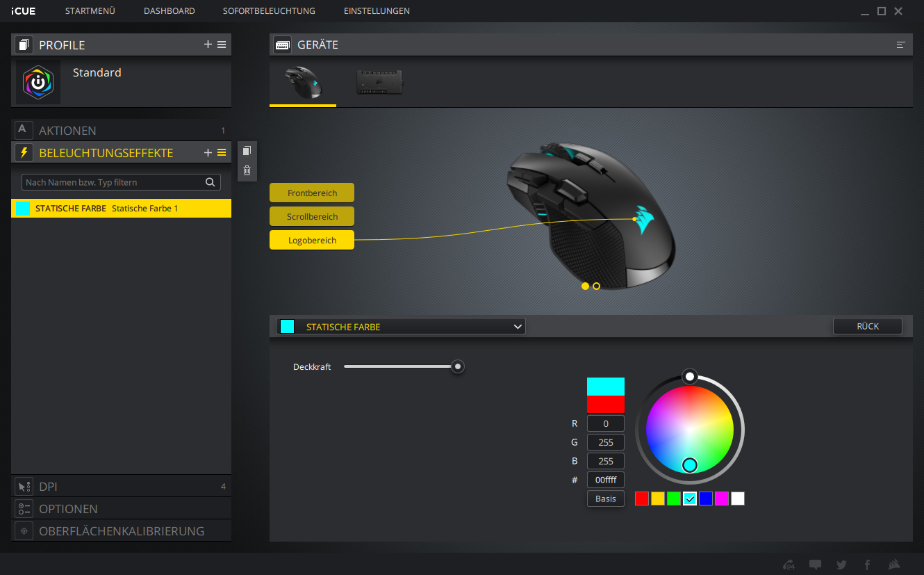Go to the Dashboard tab
The width and height of the screenshot is (924, 575).
(170, 11)
